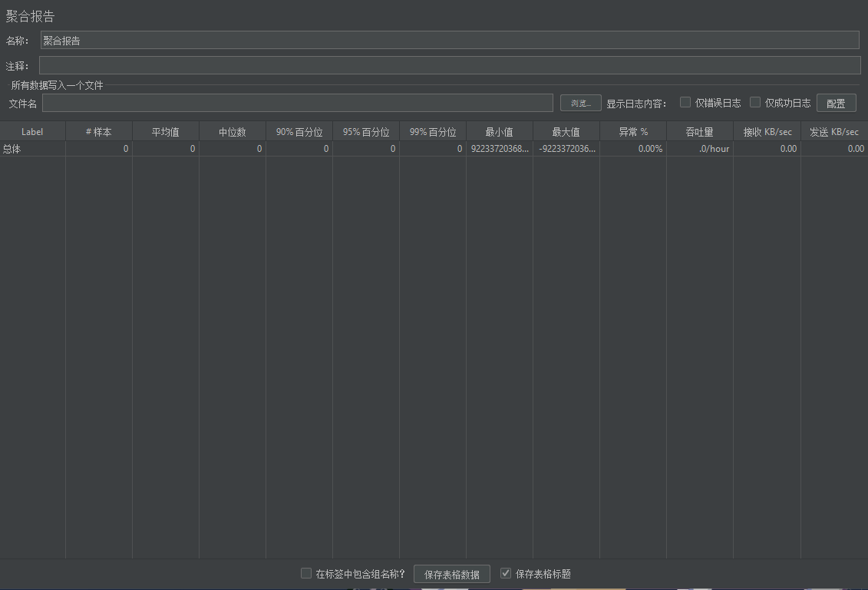Select the 总体 row label cell
This screenshot has height=590, width=868.
coord(32,148)
